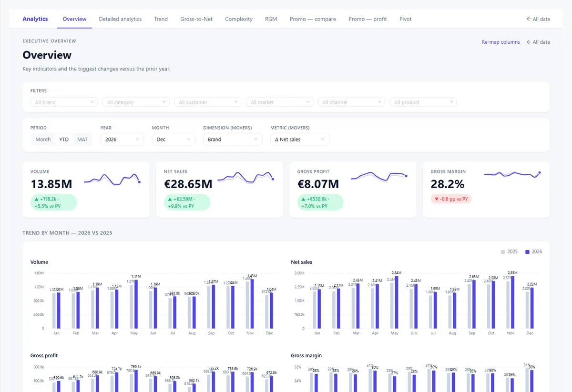Click the Trend by month — 2026 vs 2025 heading
572x392 pixels.
pyautogui.click(x=67, y=233)
